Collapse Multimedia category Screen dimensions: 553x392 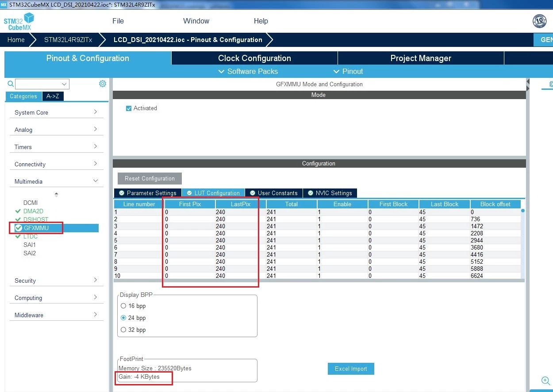[57, 181]
